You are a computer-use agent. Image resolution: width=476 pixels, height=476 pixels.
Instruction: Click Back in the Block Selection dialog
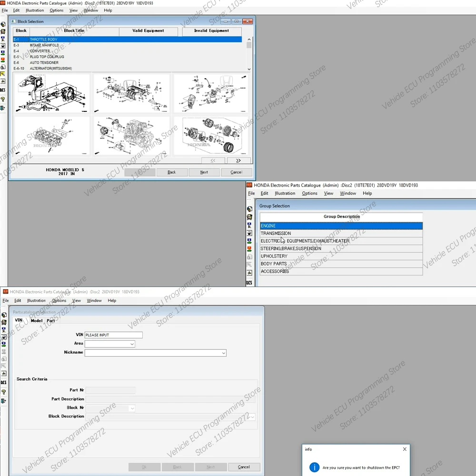171,172
